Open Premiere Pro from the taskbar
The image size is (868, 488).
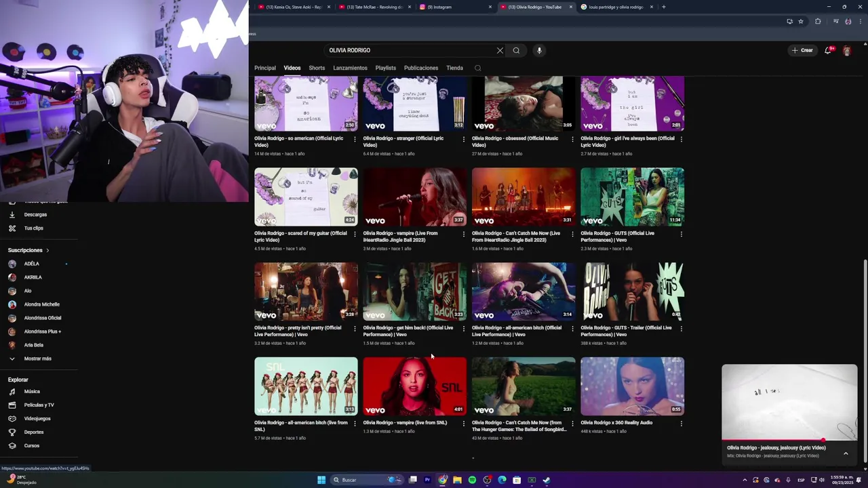[427, 480]
